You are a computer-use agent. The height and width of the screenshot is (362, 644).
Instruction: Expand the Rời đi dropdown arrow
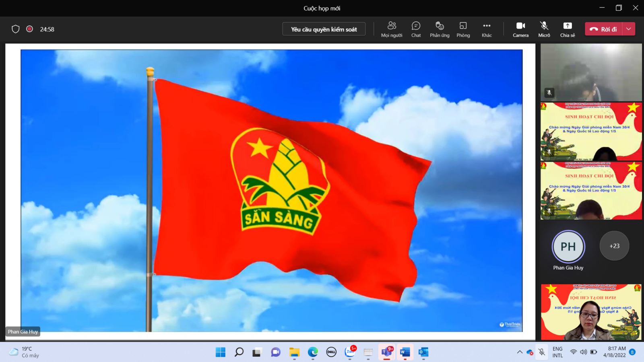tap(629, 29)
